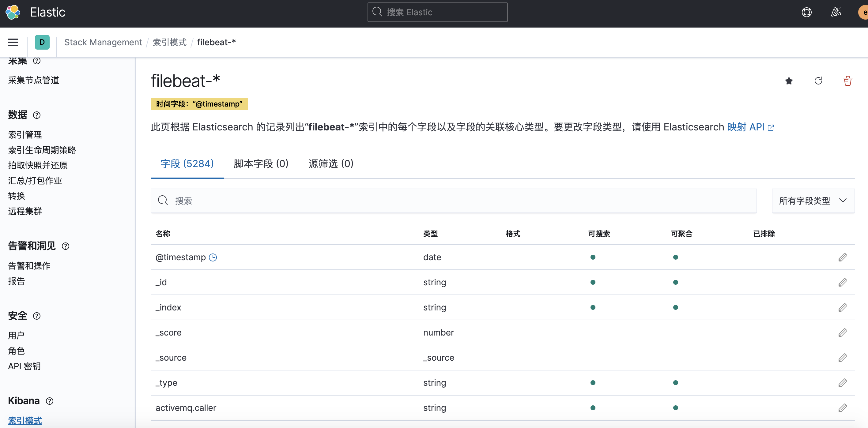Click the 可聚合 column header
Screen dimensions: 868x428
coord(681,234)
